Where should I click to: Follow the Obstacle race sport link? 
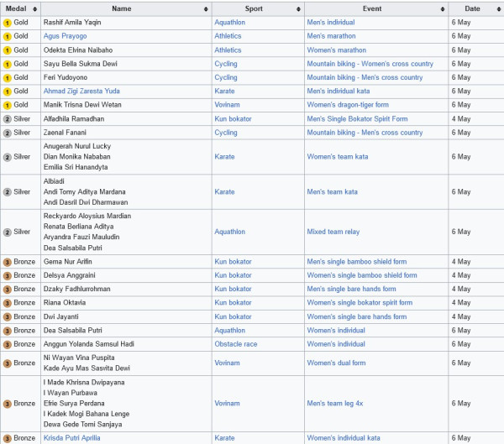click(235, 344)
